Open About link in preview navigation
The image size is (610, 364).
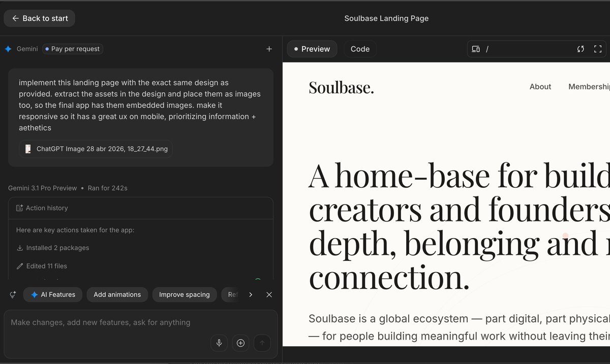pyautogui.click(x=540, y=87)
